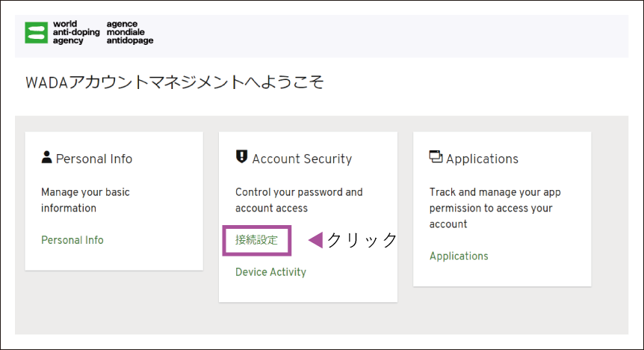This screenshot has height=350, width=644.
Task: Click the WADA green logo icon
Action: (x=36, y=32)
